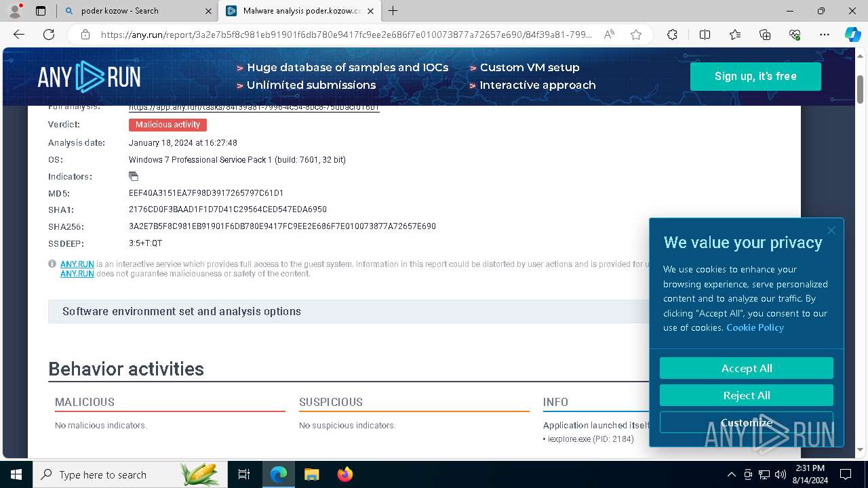This screenshot has height=488, width=868.
Task: Select the MD5 hash value
Action: point(206,193)
